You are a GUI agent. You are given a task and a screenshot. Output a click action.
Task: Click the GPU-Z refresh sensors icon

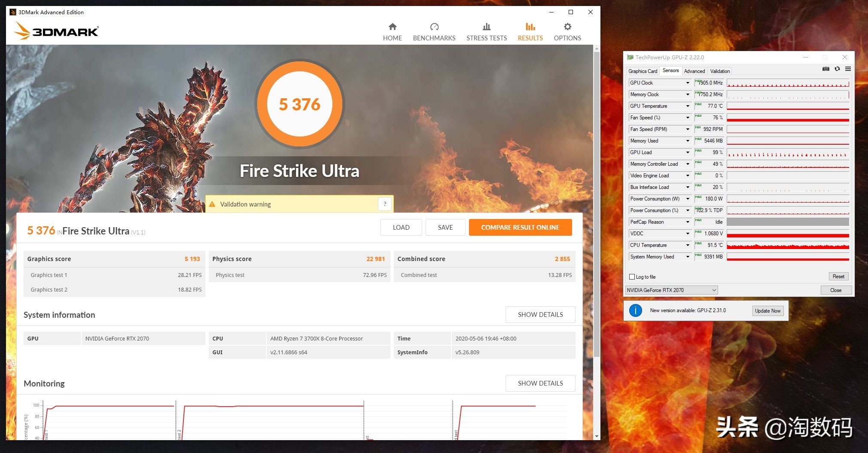coord(838,69)
